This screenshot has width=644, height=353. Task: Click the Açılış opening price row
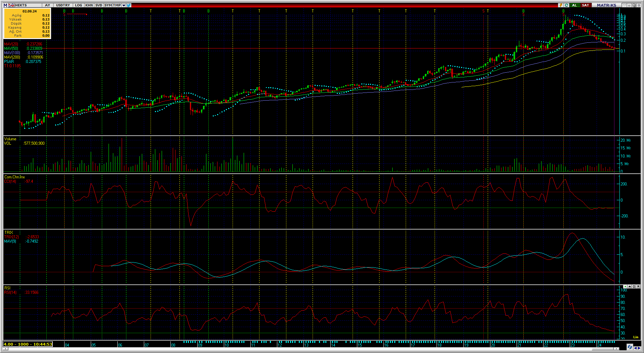(x=27, y=15)
